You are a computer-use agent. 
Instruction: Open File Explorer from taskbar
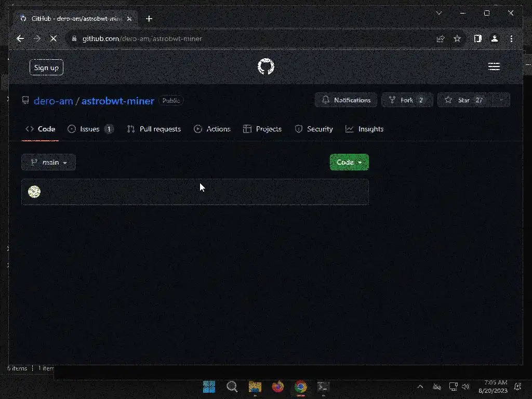click(255, 387)
